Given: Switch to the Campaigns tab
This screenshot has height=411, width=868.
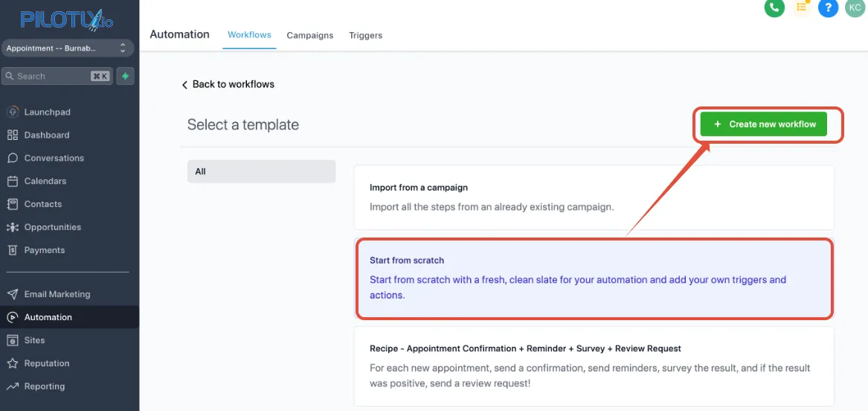Looking at the screenshot, I should [310, 35].
